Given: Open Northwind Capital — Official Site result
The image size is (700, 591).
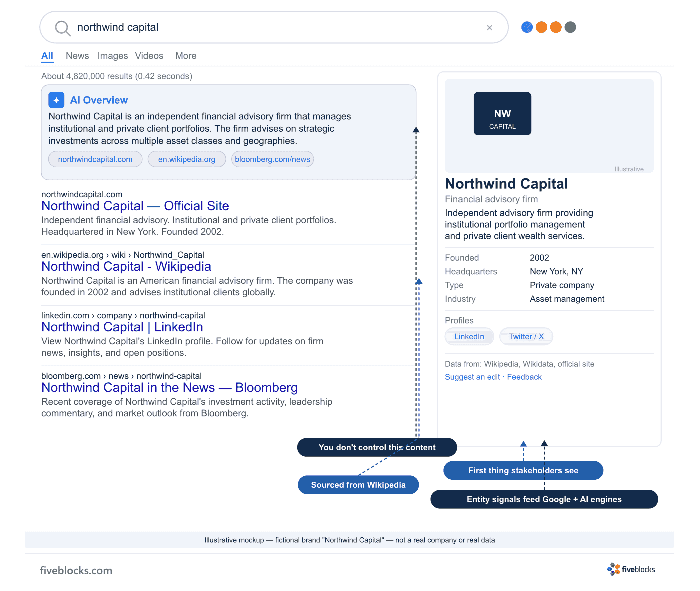Looking at the screenshot, I should (135, 206).
